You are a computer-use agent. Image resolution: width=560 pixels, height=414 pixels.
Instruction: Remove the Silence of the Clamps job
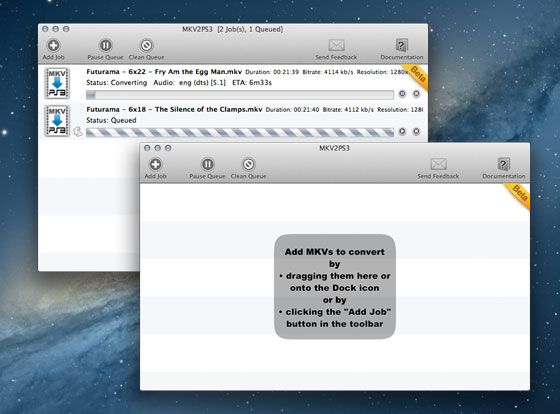(x=416, y=131)
